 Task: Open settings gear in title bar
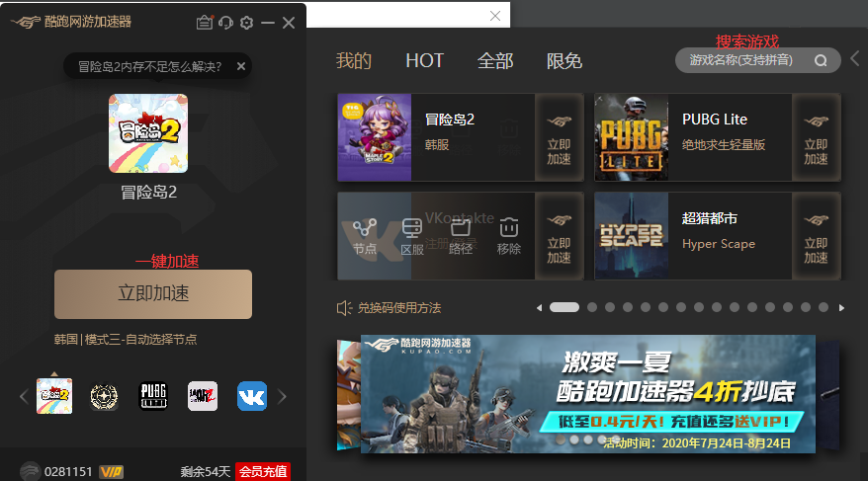[x=247, y=23]
